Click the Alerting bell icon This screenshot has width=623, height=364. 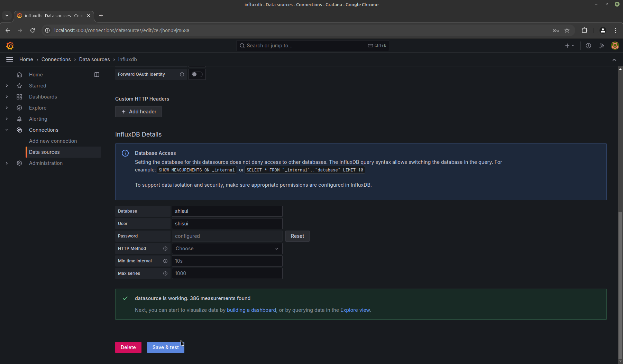click(19, 119)
